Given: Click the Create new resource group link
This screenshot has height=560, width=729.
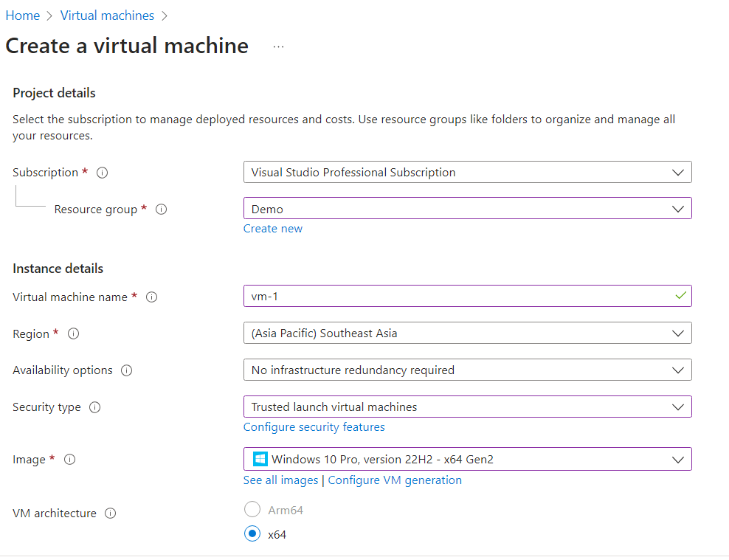Looking at the screenshot, I should click(273, 228).
